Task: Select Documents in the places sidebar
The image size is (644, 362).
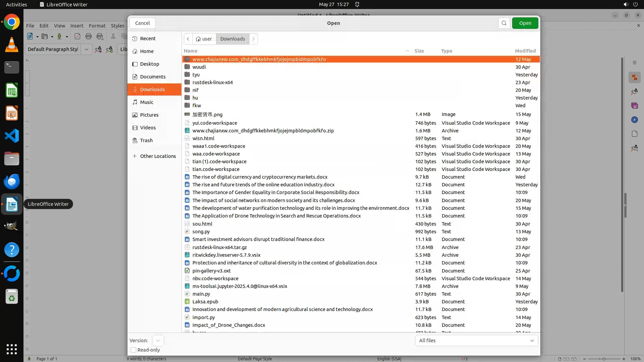Action: click(x=153, y=77)
